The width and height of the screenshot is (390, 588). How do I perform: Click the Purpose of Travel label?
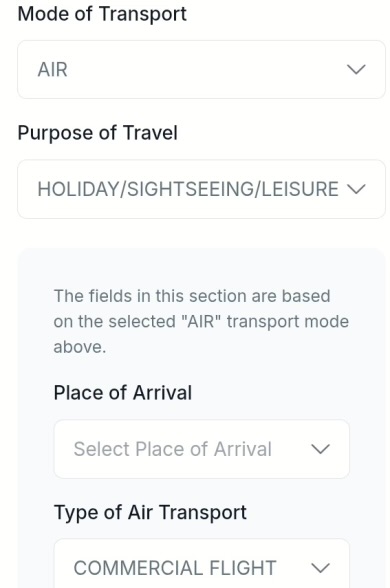98,133
